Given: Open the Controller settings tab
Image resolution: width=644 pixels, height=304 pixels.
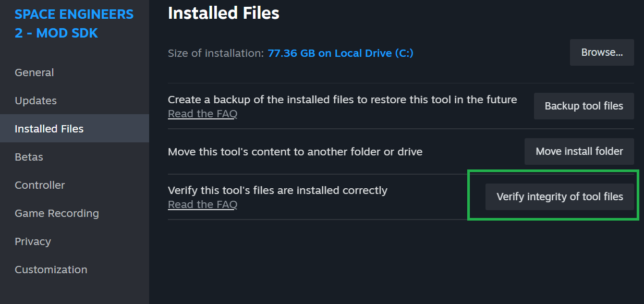Looking at the screenshot, I should (x=40, y=185).
